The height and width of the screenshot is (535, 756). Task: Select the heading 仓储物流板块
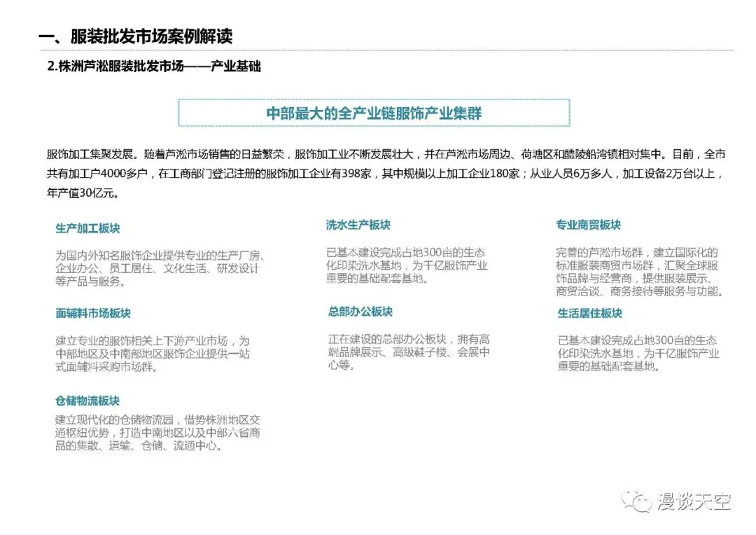(87, 401)
